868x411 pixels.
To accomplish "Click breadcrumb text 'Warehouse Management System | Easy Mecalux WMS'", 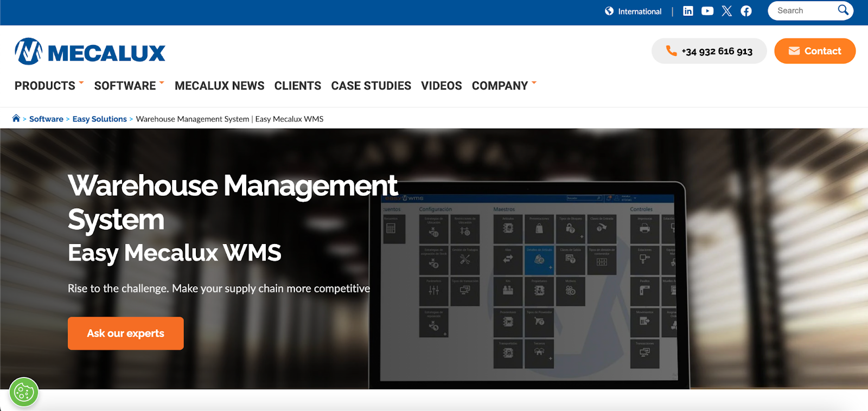I will 229,119.
